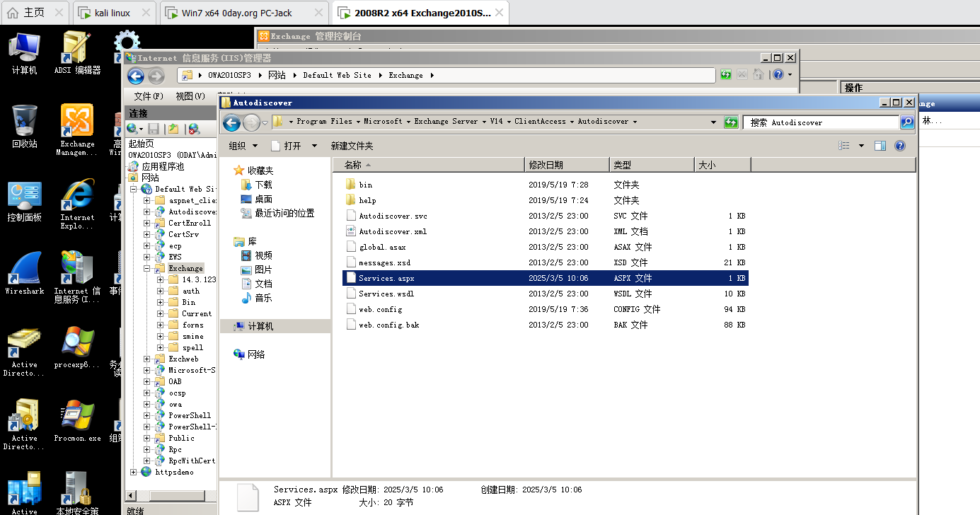Viewport: 980px width, 515px height.
Task: Collapse the Exchange node in IIS tree
Action: tap(147, 269)
